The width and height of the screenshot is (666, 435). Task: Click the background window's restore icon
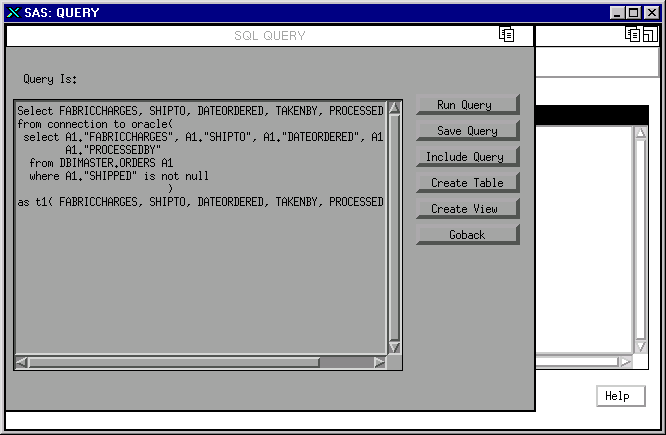[x=649, y=34]
